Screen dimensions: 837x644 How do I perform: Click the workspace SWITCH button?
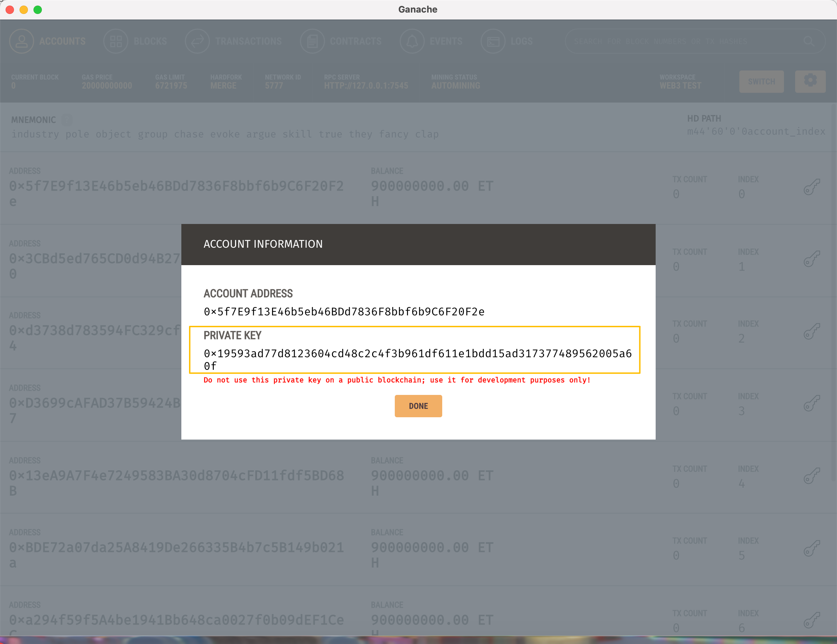(761, 82)
